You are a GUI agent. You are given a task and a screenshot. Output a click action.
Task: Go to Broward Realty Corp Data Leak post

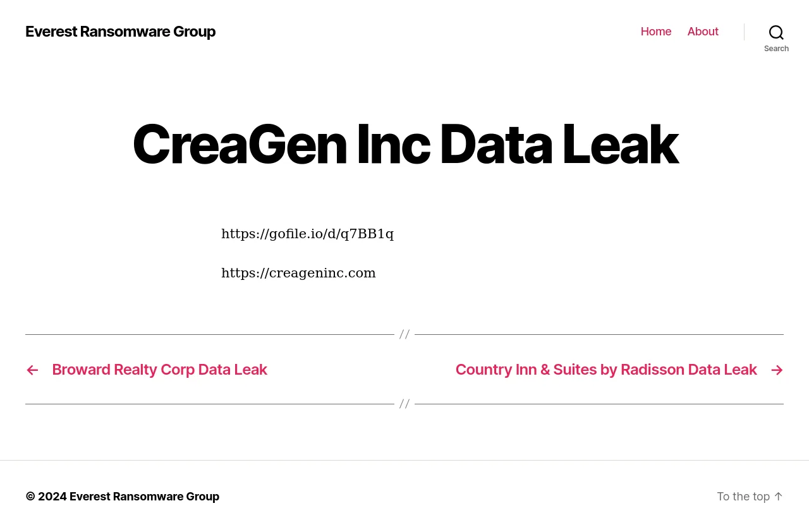159,370
